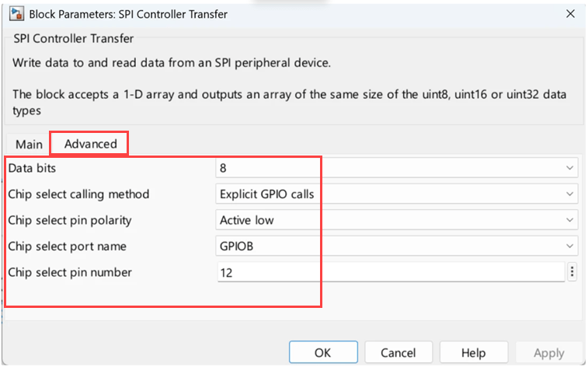588x367 pixels.
Task: Open the Data bits dropdown
Action: click(x=397, y=168)
